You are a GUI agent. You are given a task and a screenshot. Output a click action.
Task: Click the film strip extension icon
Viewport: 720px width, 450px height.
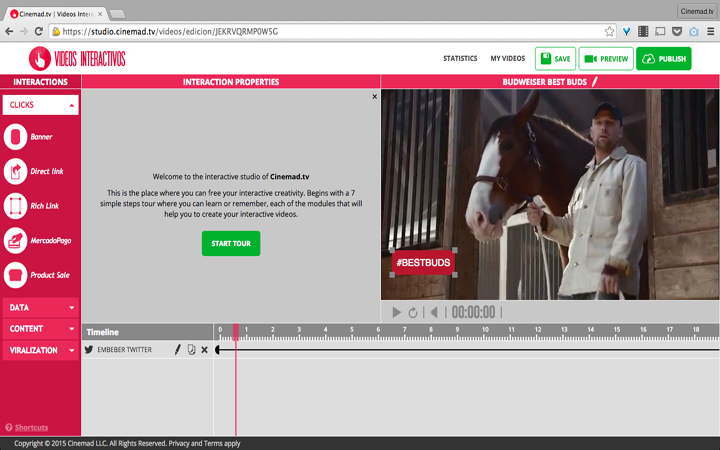pyautogui.click(x=643, y=31)
